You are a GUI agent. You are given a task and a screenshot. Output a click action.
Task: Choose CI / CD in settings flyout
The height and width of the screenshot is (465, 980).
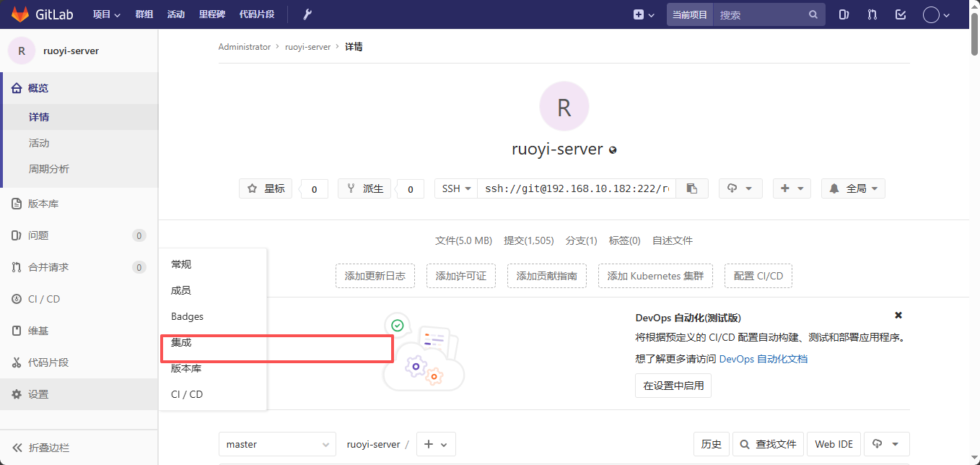pos(213,394)
